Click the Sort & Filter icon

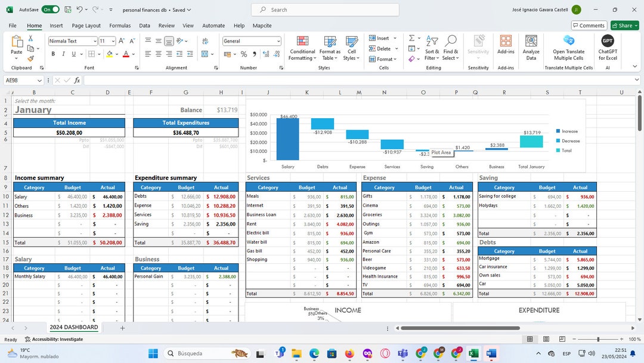point(431,48)
